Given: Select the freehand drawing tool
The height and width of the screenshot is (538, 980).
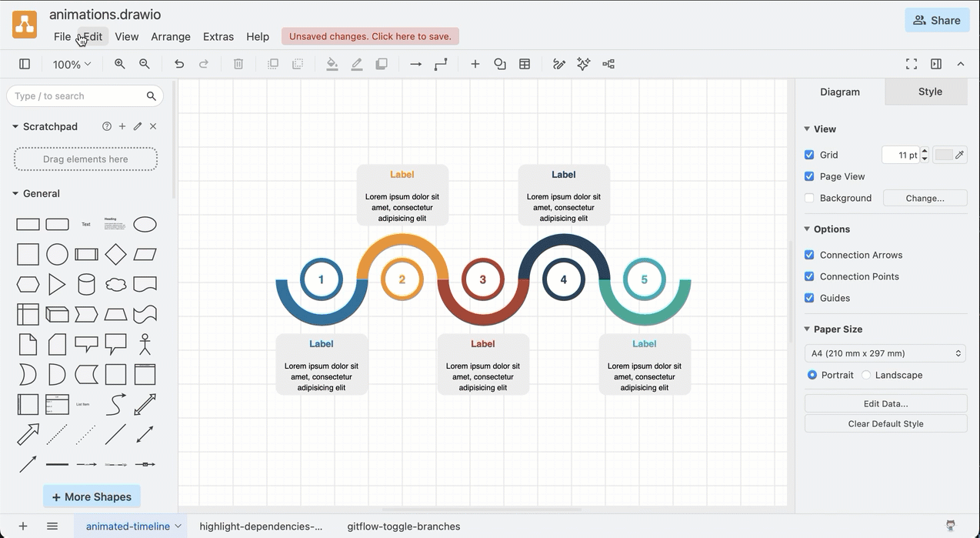Looking at the screenshot, I should coord(559,64).
